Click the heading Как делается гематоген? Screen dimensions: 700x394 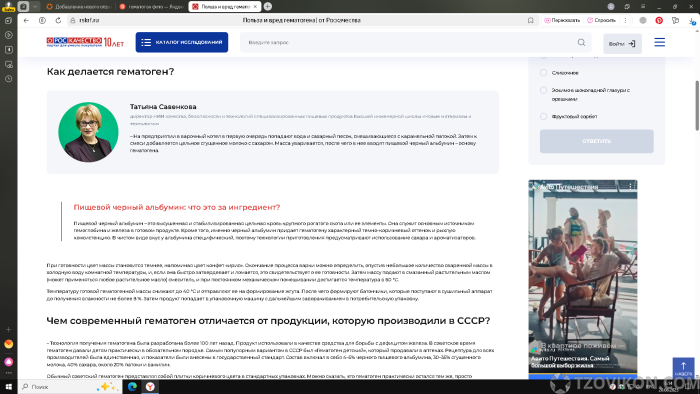coord(110,71)
